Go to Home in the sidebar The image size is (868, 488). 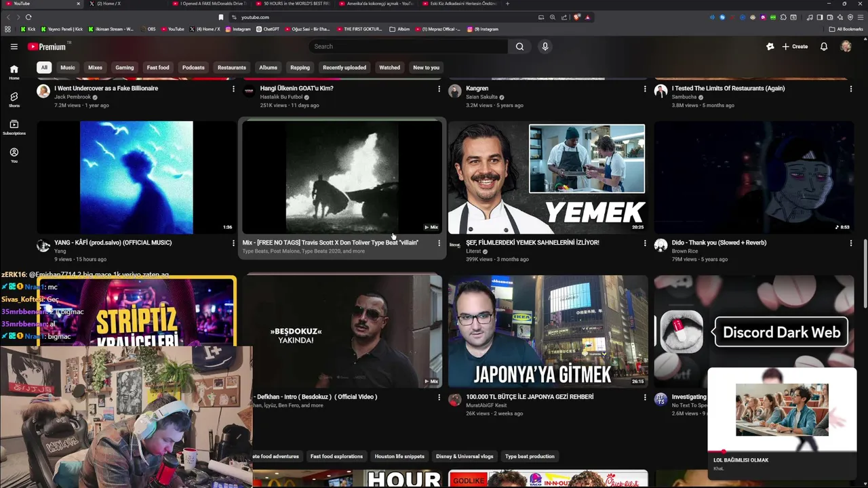click(14, 72)
